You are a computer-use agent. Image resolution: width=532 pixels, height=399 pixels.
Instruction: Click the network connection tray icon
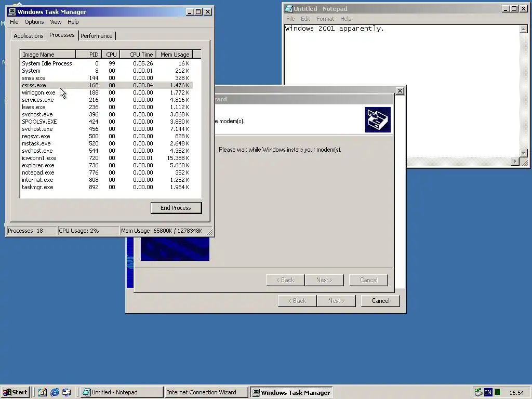point(478,392)
